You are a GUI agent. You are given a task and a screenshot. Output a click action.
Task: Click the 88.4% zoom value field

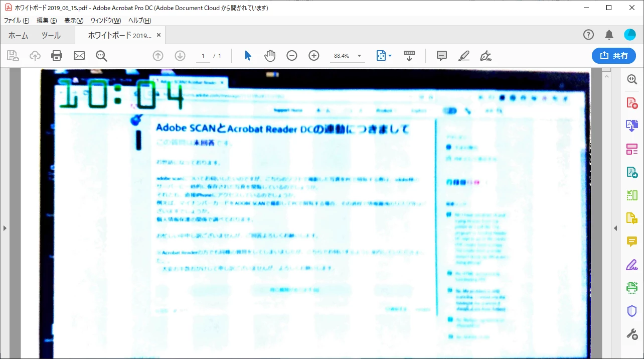point(342,56)
